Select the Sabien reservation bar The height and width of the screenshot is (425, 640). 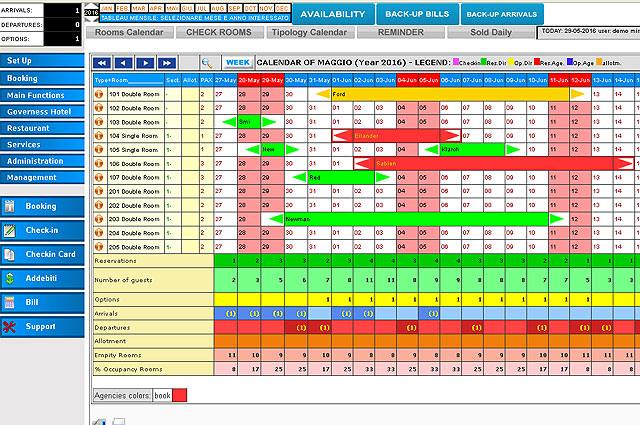493,164
